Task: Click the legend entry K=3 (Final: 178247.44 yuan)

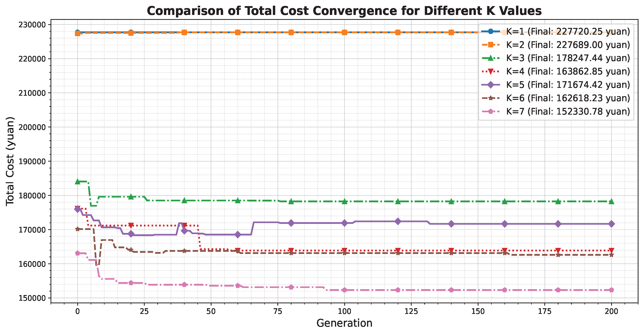Action: click(x=556, y=58)
